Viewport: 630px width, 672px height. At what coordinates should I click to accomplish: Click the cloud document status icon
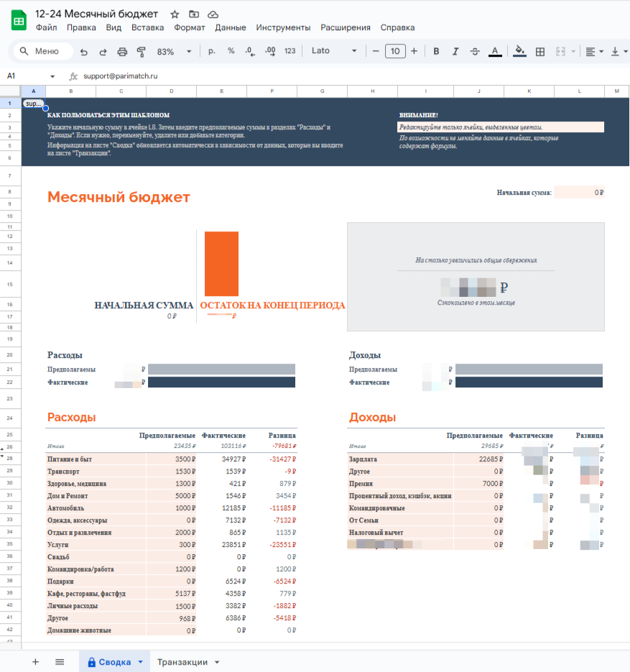pos(213,14)
